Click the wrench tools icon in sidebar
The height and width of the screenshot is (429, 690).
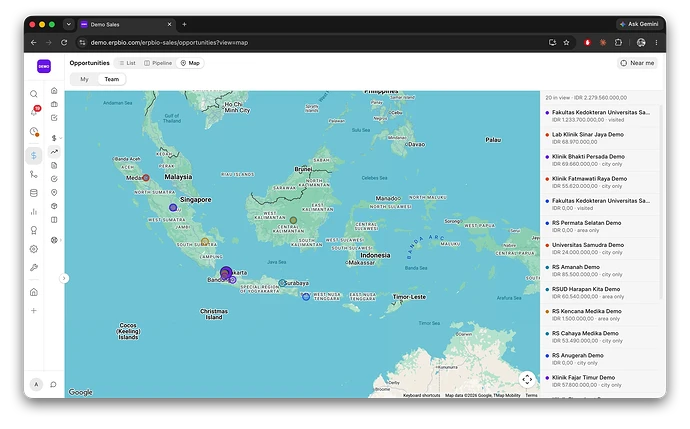[34, 268]
